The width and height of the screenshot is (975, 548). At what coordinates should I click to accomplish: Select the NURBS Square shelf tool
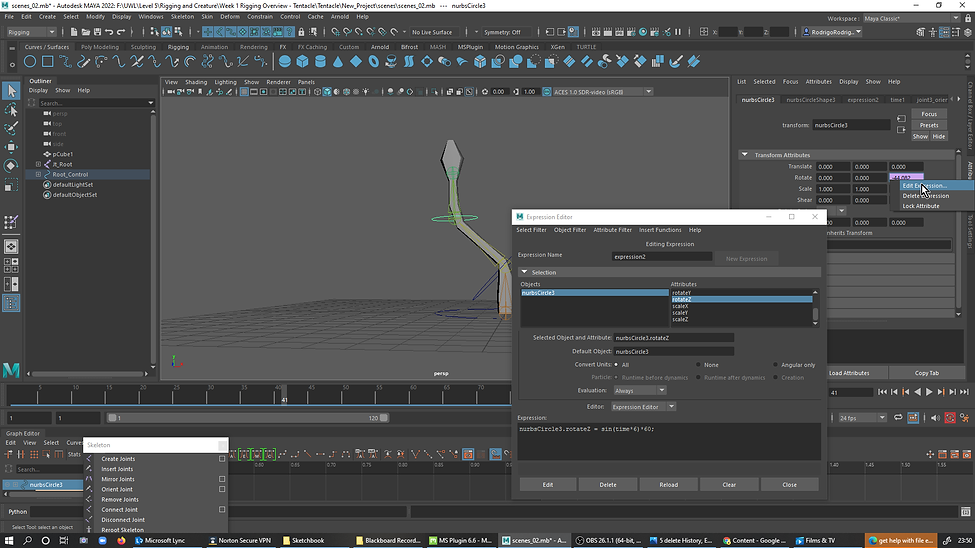(47, 62)
